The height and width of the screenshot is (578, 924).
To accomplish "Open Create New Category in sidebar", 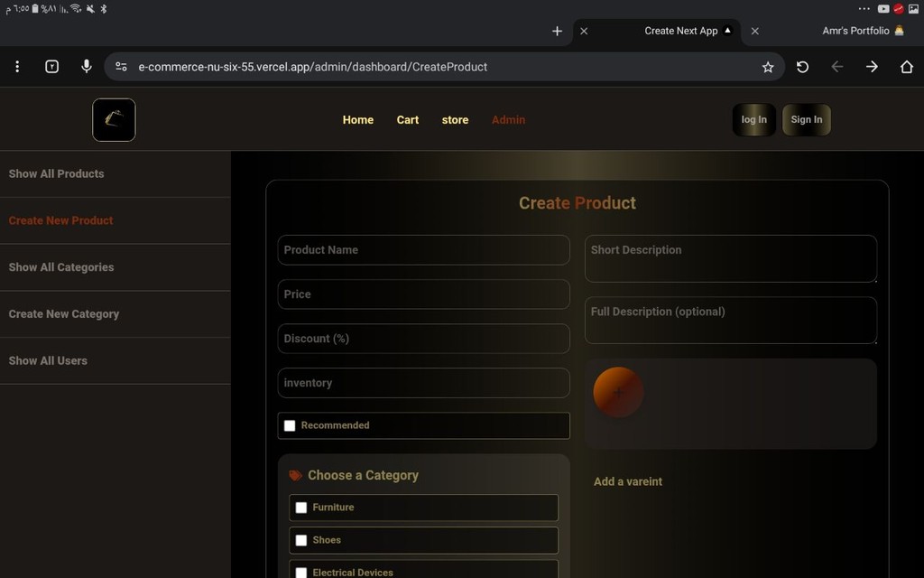I will 115,313.
